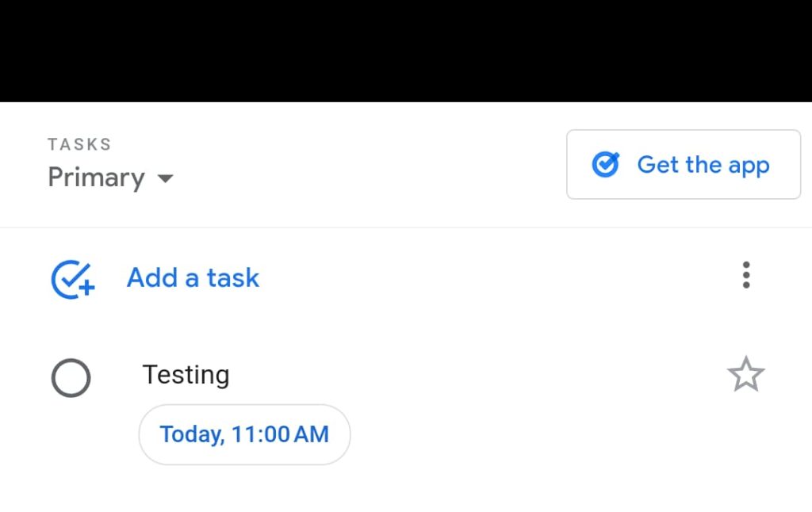Open the Testing task title
Viewport: 812px width, 512px height.
tap(186, 375)
